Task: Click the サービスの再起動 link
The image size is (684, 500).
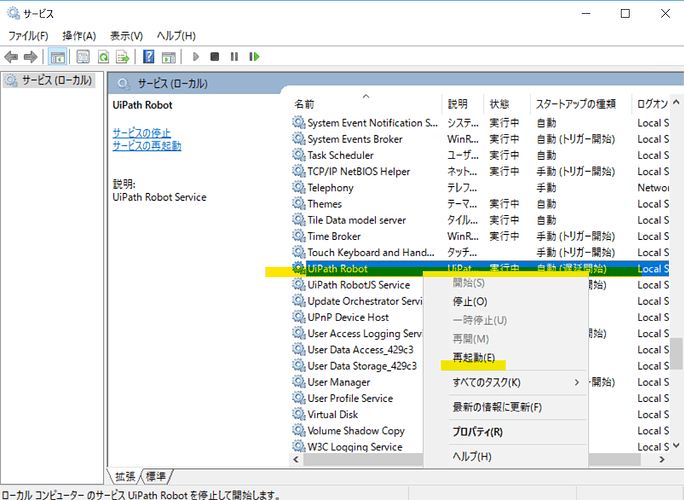Action: (x=147, y=146)
